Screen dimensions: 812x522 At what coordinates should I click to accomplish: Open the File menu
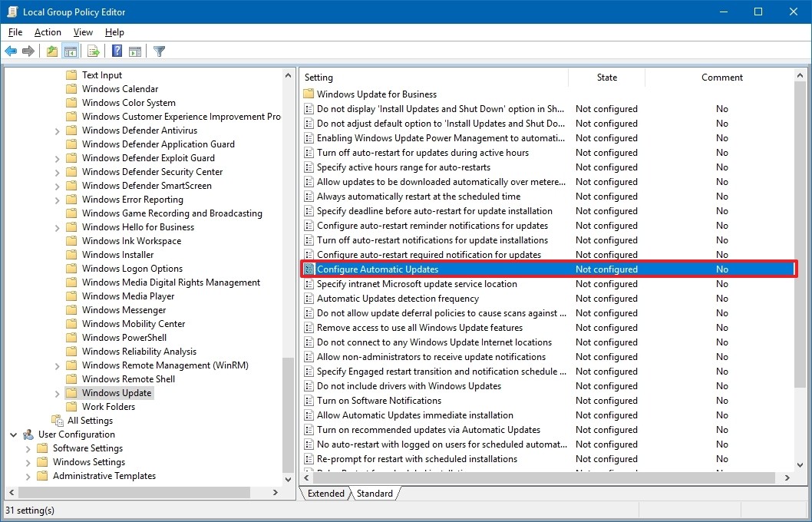[15, 32]
